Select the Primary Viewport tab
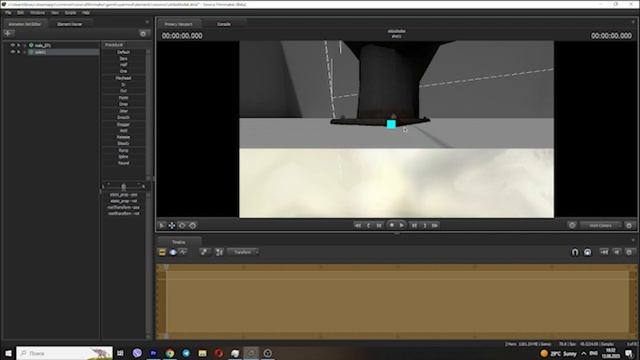The height and width of the screenshot is (360, 640). tap(178, 24)
